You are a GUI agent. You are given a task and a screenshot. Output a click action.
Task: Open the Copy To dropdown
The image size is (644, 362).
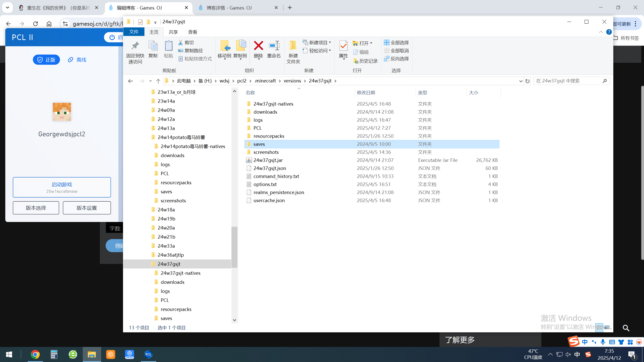pyautogui.click(x=240, y=59)
